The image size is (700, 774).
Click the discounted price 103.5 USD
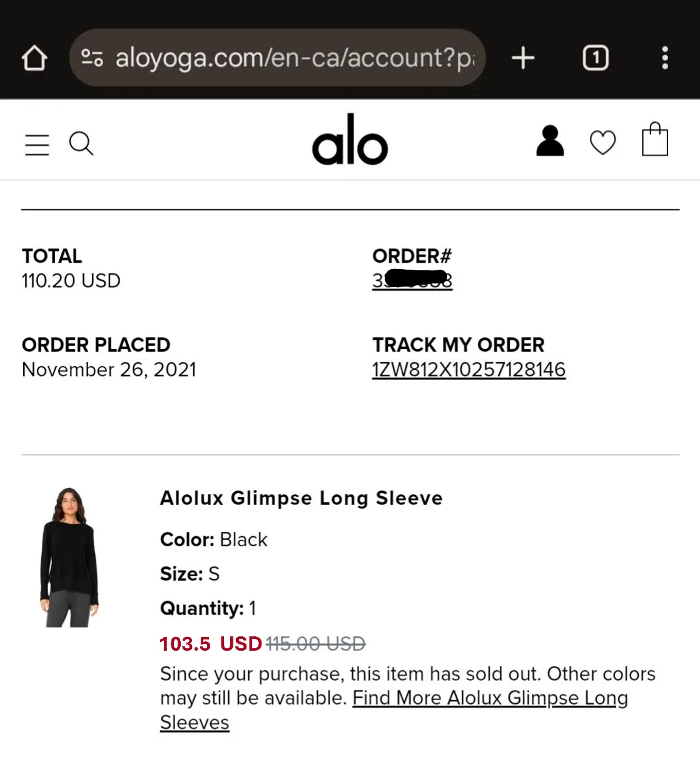(x=210, y=643)
